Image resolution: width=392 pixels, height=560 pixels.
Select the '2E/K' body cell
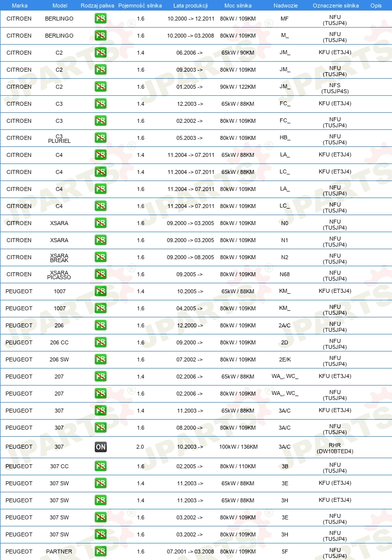coord(285,359)
